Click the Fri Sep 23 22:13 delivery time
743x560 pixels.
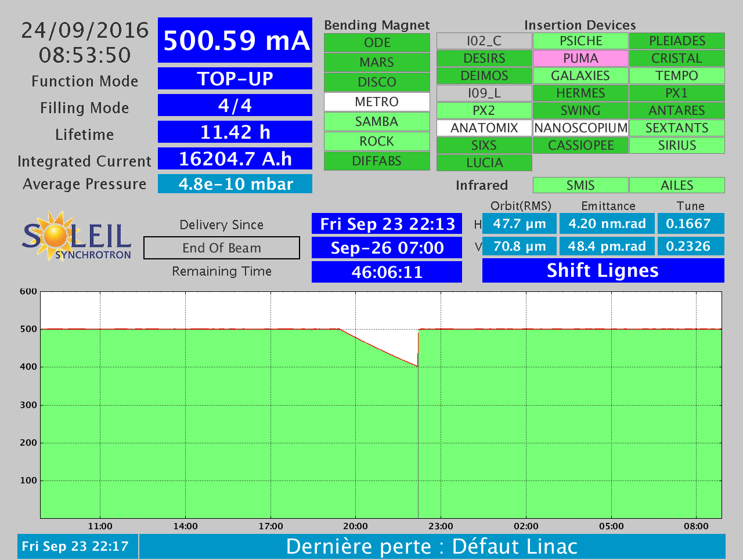pos(387,224)
